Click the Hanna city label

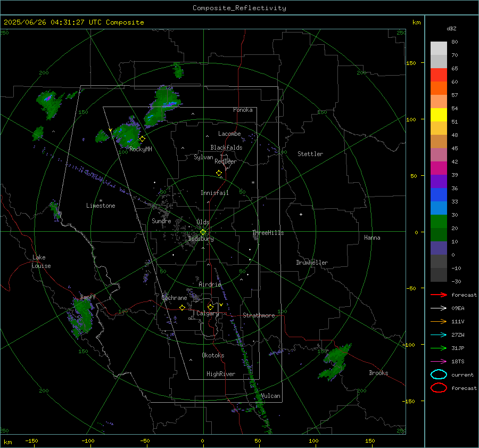[x=372, y=238]
